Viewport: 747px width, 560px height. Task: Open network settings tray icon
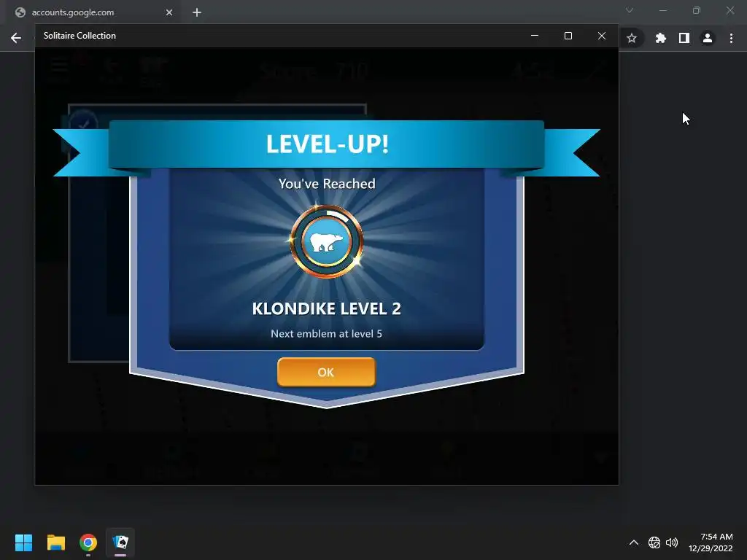[654, 542]
